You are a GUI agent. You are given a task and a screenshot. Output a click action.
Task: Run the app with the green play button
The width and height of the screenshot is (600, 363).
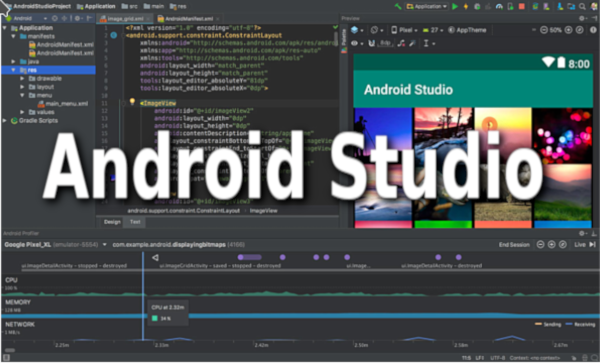coord(455,7)
